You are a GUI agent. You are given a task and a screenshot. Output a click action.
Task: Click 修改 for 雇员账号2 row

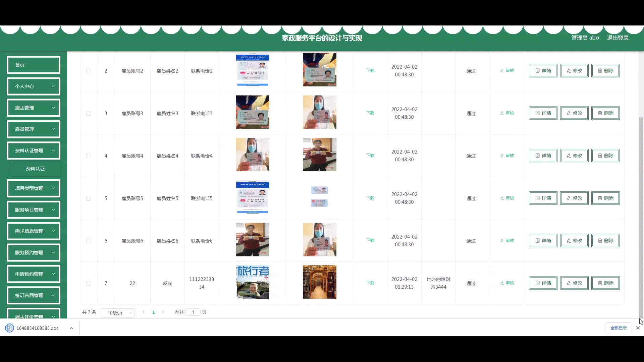(574, 71)
